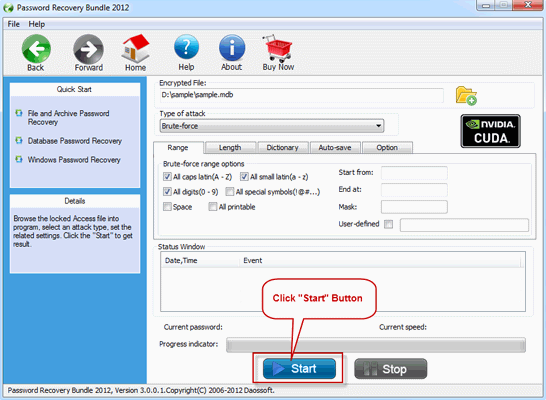Screen dimensions: 546x400
Task: Uncheck All caps latin(A - Z) checkbox
Action: [x=167, y=177]
